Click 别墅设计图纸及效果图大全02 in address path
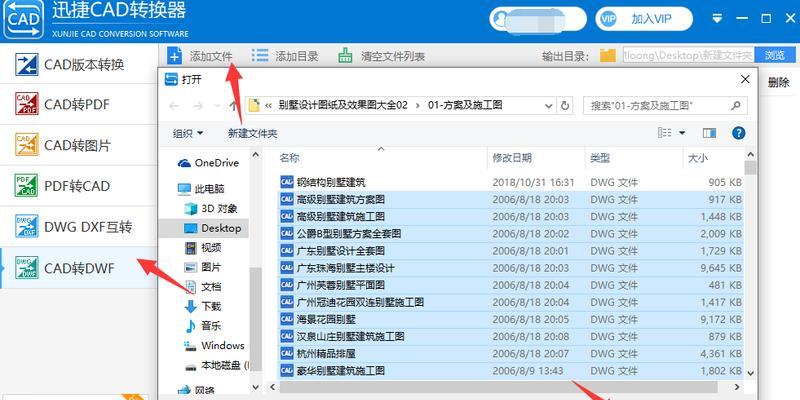 coord(343,106)
